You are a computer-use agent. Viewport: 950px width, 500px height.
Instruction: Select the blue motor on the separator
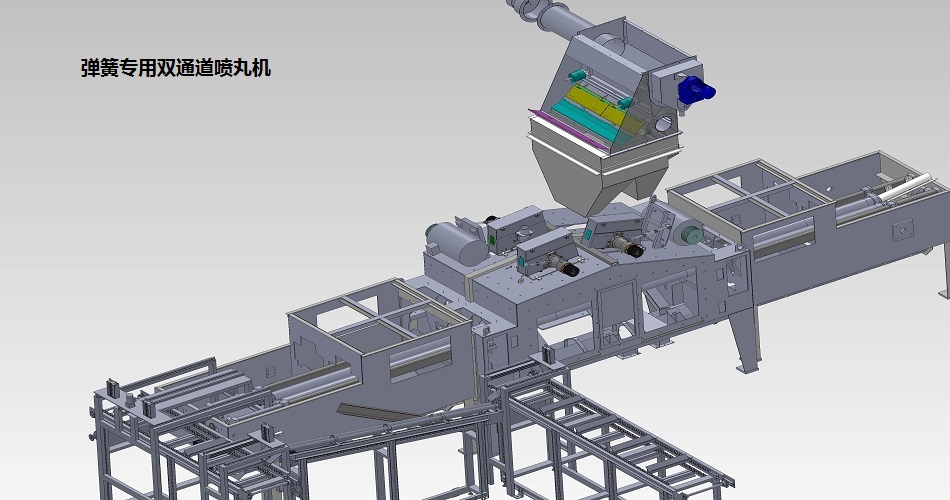(697, 91)
